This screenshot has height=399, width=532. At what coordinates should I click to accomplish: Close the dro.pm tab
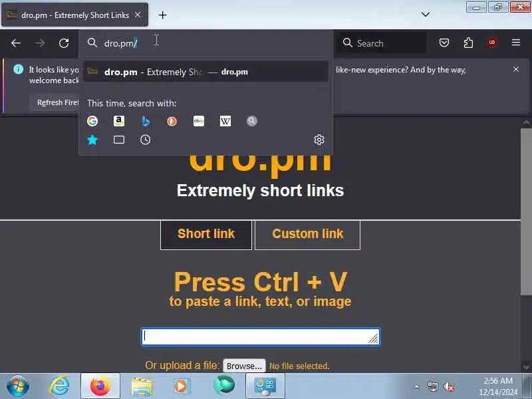(x=138, y=15)
